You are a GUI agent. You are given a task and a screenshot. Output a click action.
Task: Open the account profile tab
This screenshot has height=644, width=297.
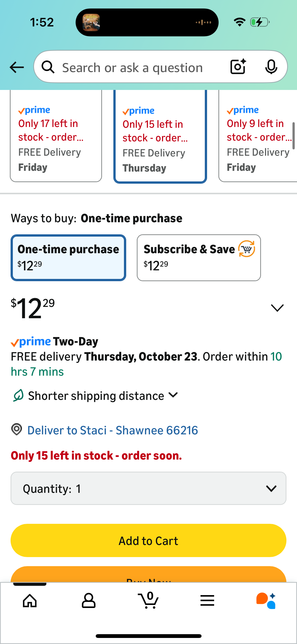click(x=89, y=600)
